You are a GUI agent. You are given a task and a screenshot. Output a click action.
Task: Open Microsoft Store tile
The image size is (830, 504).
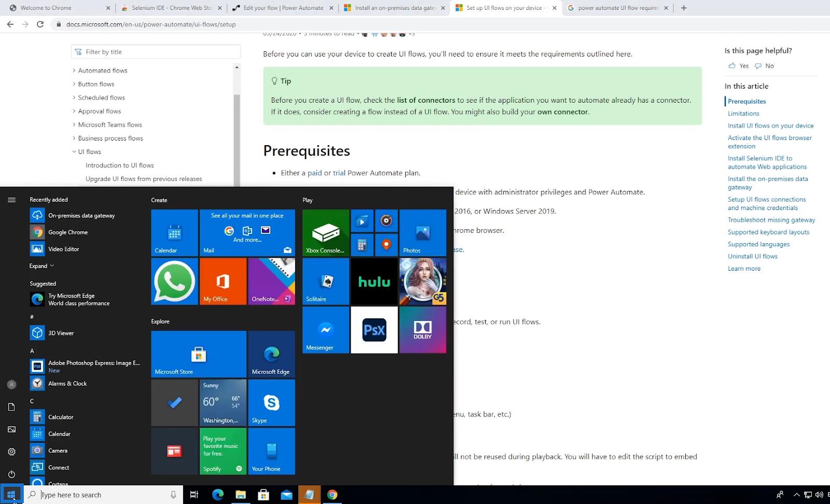(199, 354)
